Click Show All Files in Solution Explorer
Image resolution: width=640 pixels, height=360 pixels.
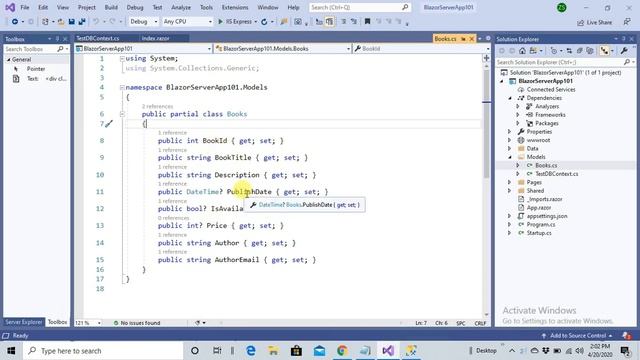590,51
